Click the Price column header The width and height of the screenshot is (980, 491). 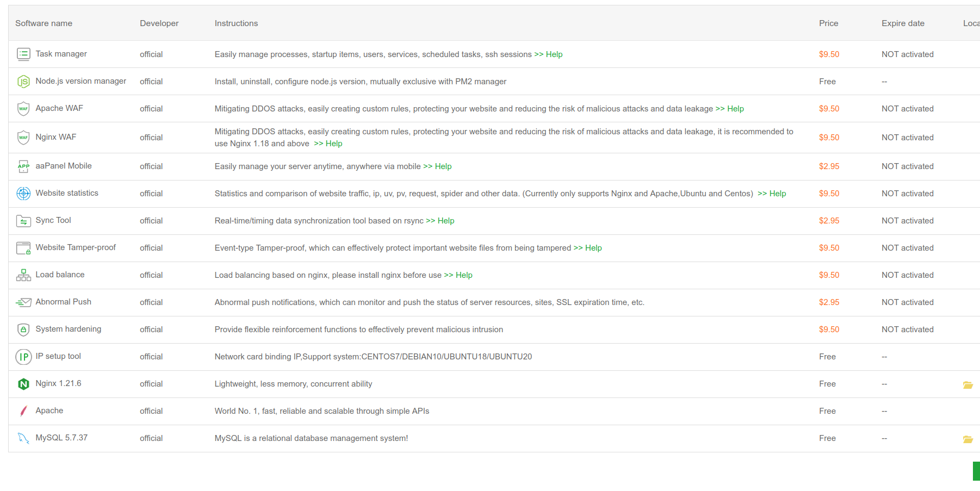click(x=828, y=23)
